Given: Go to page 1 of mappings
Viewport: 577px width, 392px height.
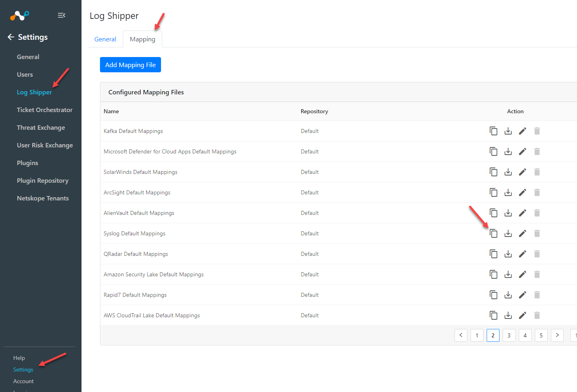Looking at the screenshot, I should pyautogui.click(x=477, y=335).
